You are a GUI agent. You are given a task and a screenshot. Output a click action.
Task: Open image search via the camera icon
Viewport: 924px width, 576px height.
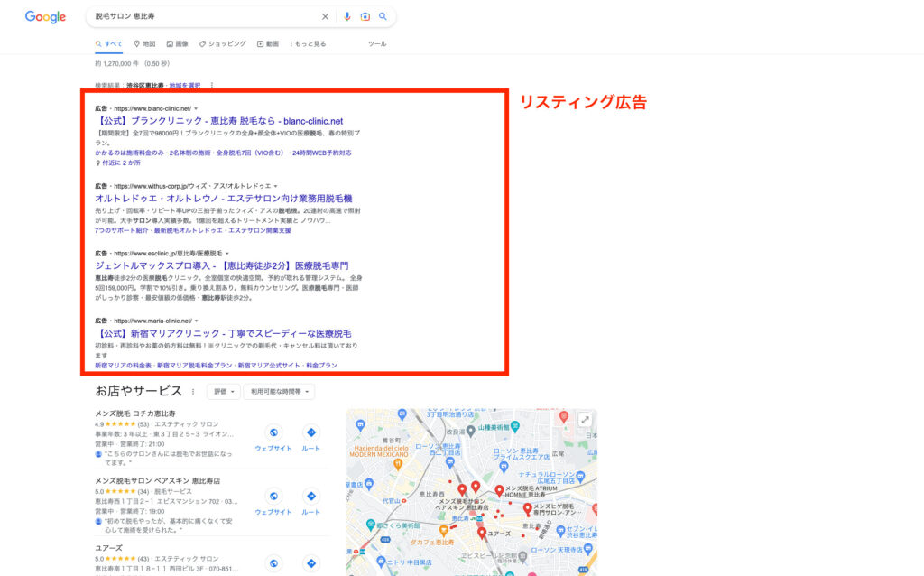[365, 16]
